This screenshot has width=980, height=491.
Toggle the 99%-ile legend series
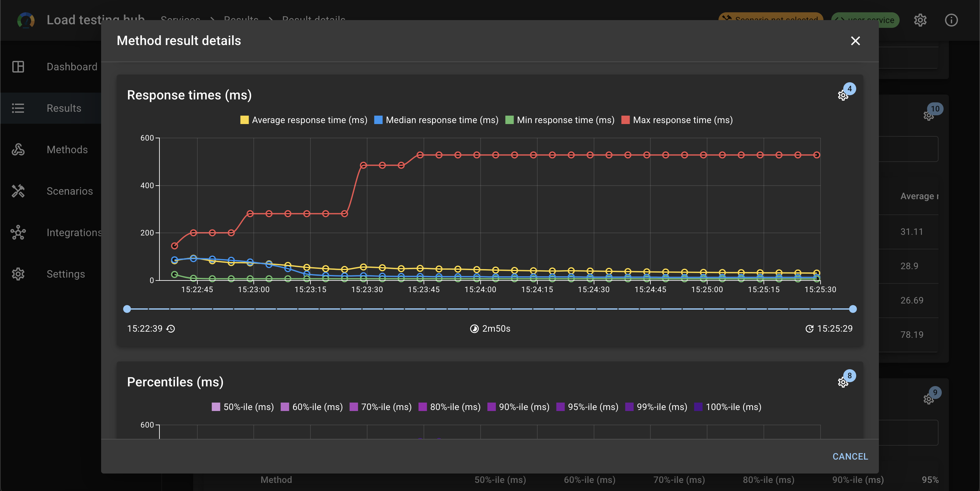[656, 407]
